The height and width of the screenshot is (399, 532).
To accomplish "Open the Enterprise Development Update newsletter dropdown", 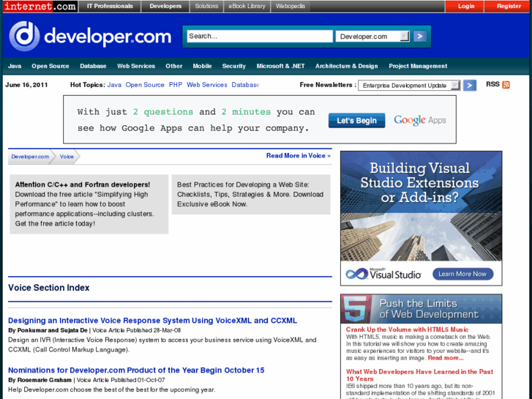I will [409, 85].
